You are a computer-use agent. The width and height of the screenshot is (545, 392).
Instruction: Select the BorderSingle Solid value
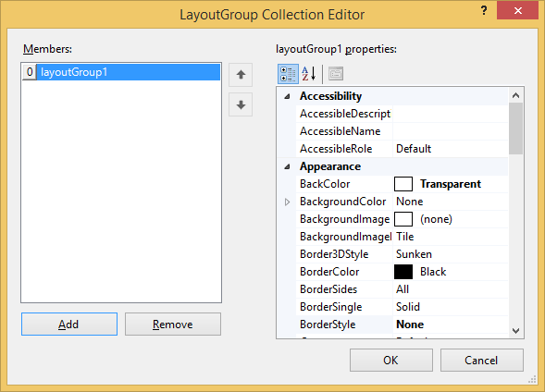point(408,307)
